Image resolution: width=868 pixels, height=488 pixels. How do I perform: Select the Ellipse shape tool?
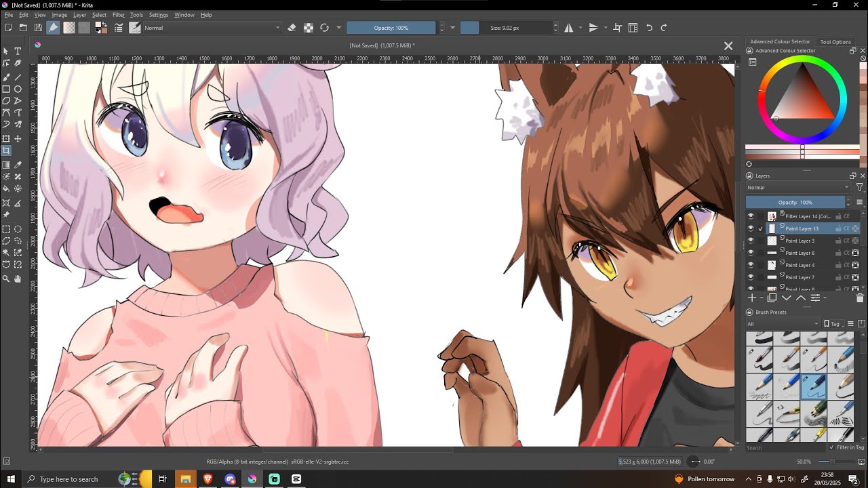click(x=18, y=89)
